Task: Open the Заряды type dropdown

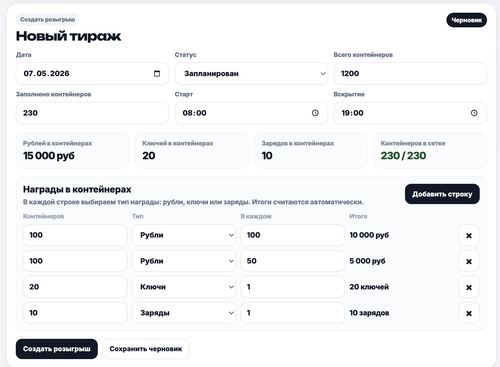Action: 184,313
